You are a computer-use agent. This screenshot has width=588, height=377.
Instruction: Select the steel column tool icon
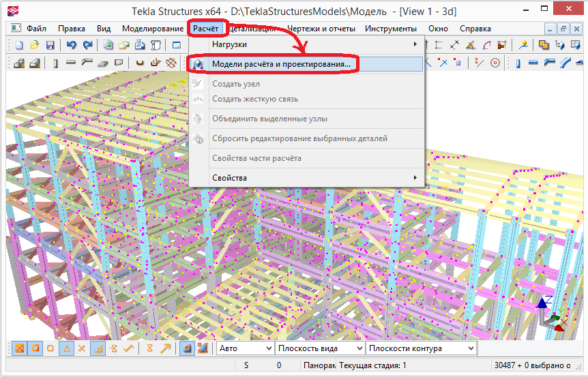[x=55, y=63]
